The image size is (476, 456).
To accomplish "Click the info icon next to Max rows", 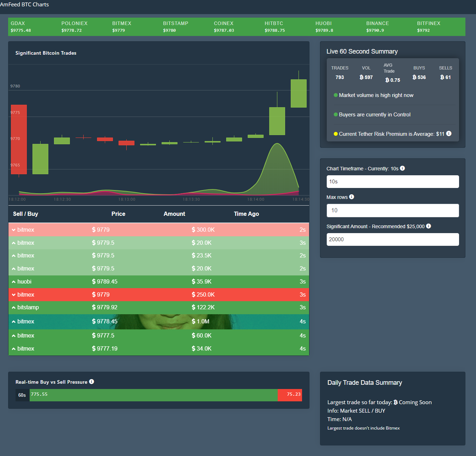I will coord(351,197).
